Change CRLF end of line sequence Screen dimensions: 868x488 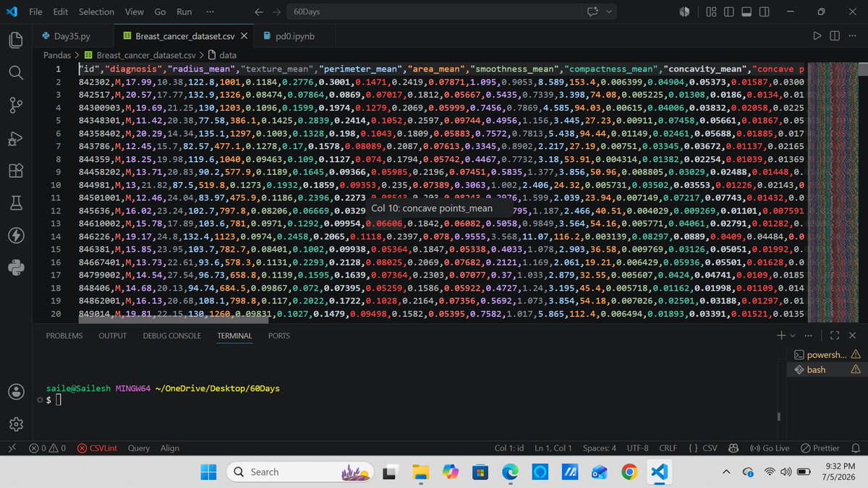668,448
